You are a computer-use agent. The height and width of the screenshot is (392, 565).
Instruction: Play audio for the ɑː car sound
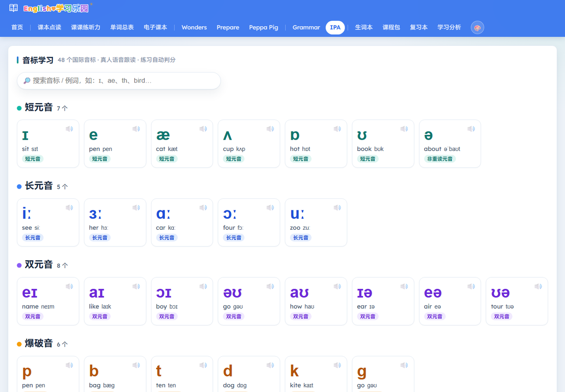click(203, 208)
